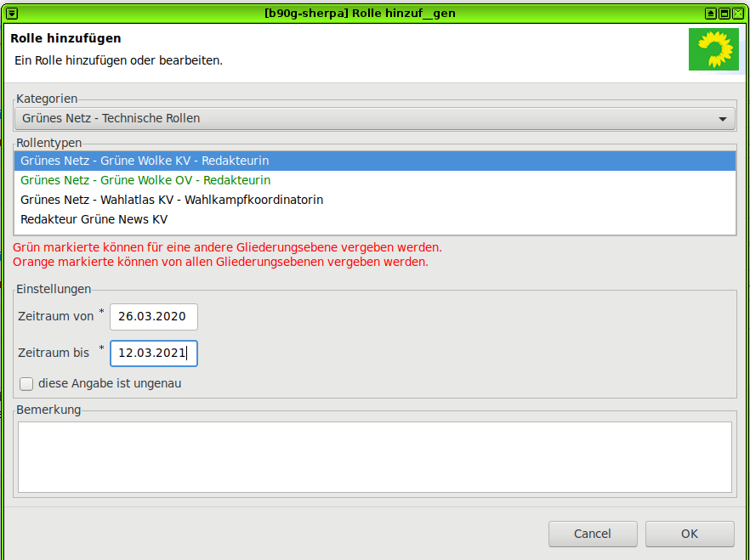Click the Zeitraum von date field

point(154,317)
